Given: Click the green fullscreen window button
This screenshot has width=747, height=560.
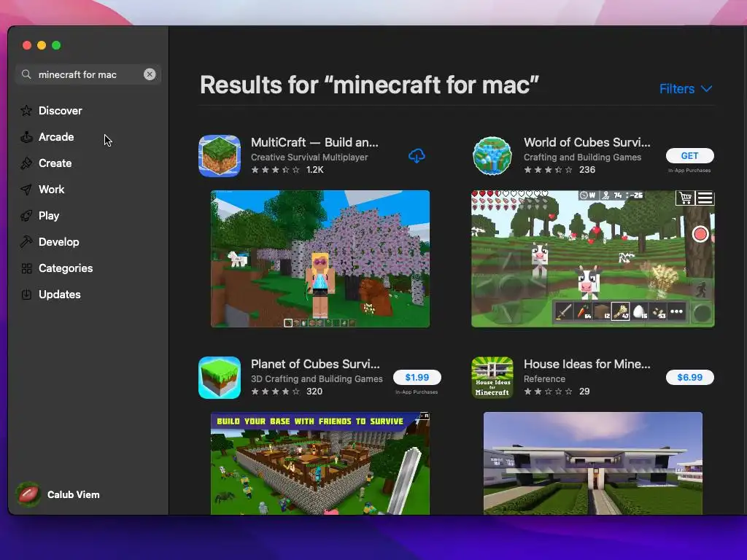Looking at the screenshot, I should point(56,45).
